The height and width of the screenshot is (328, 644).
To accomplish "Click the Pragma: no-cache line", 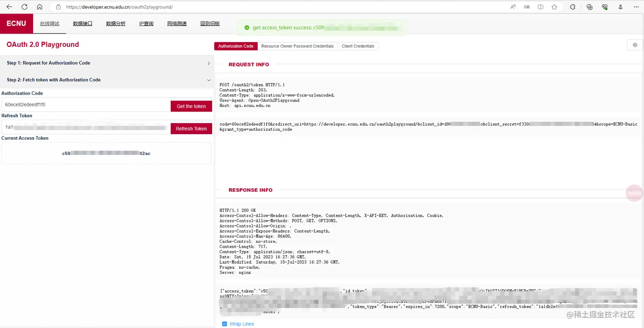I will point(240,268).
